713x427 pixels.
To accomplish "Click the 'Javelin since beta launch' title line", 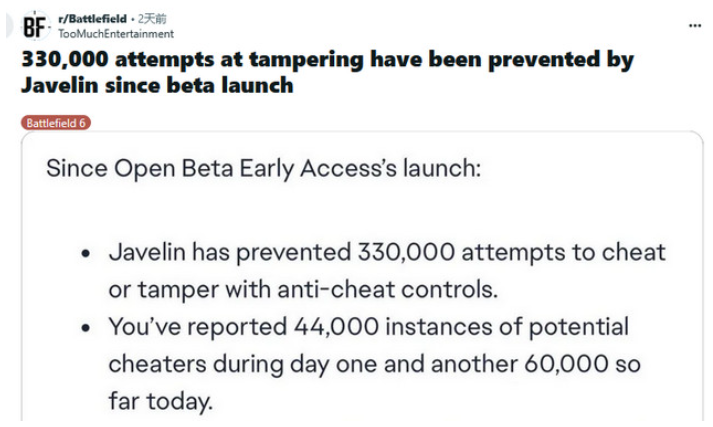I will [x=157, y=85].
